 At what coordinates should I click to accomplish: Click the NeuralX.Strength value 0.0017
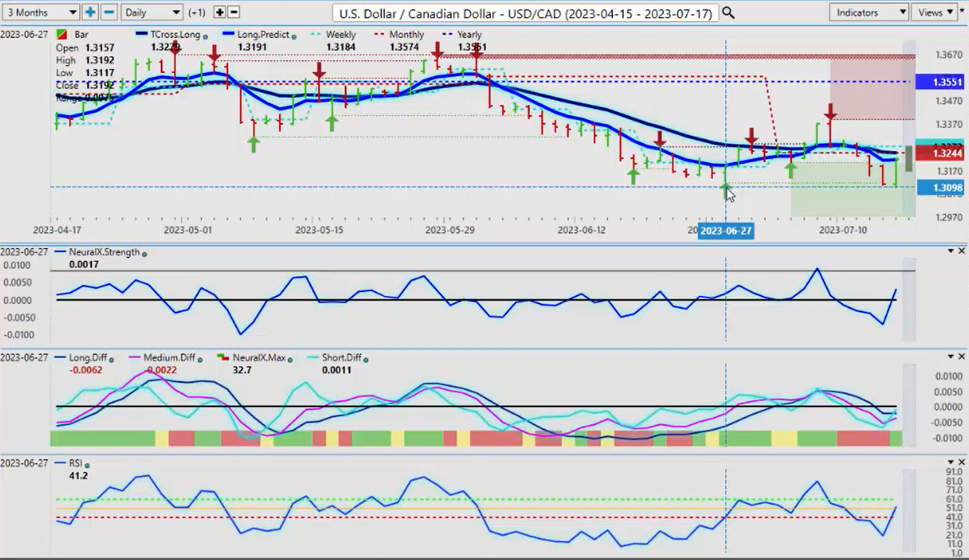[84, 264]
